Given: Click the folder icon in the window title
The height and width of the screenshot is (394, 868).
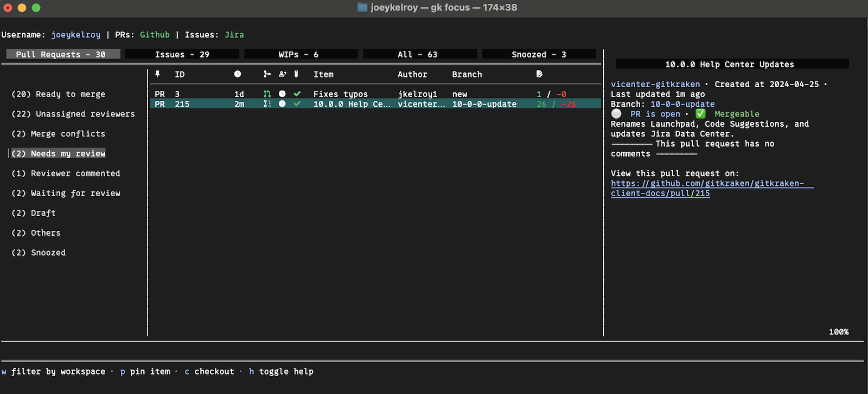Looking at the screenshot, I should tap(362, 8).
